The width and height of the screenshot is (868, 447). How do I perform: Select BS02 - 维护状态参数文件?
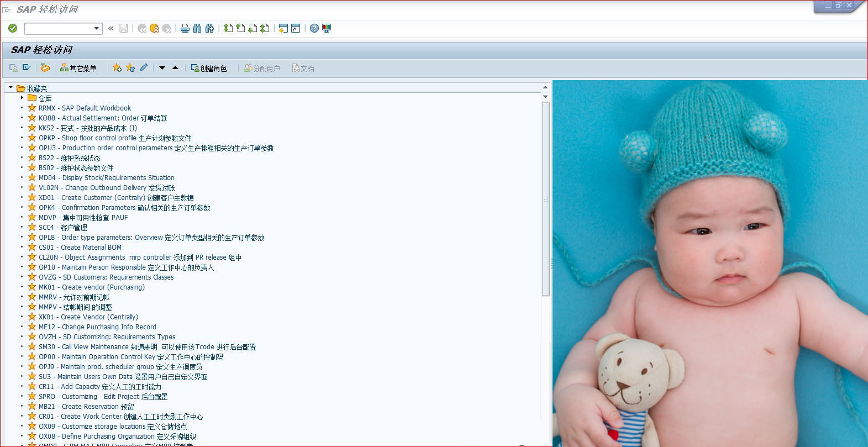coord(76,167)
